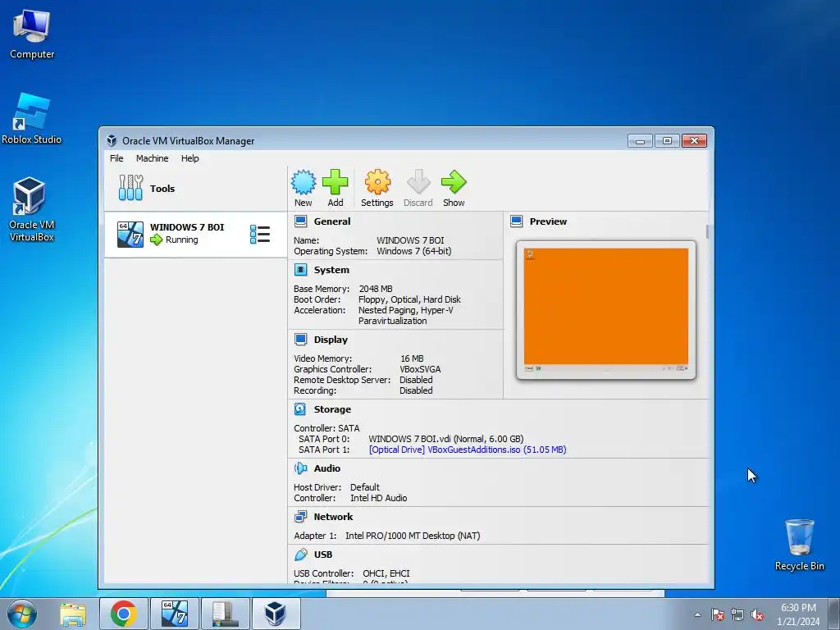
Task: Click the Oracle VM VirtualBox Manager title bar icon
Action: [112, 141]
